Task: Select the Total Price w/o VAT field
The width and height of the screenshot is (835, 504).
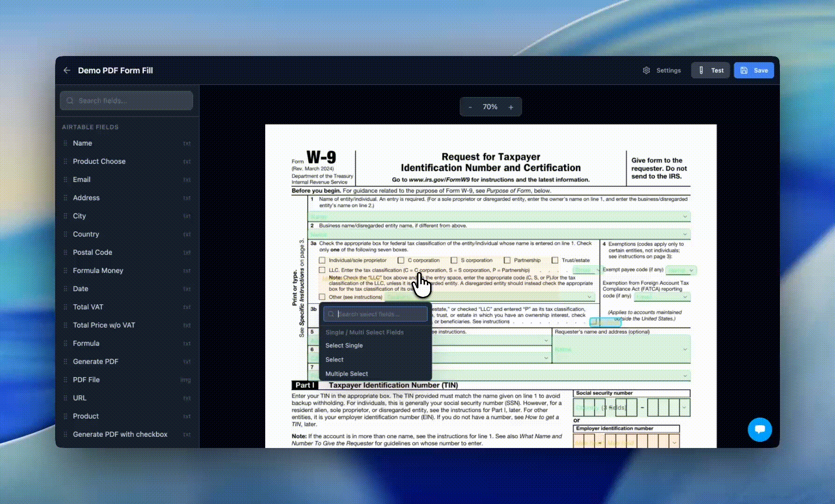Action: (127, 325)
